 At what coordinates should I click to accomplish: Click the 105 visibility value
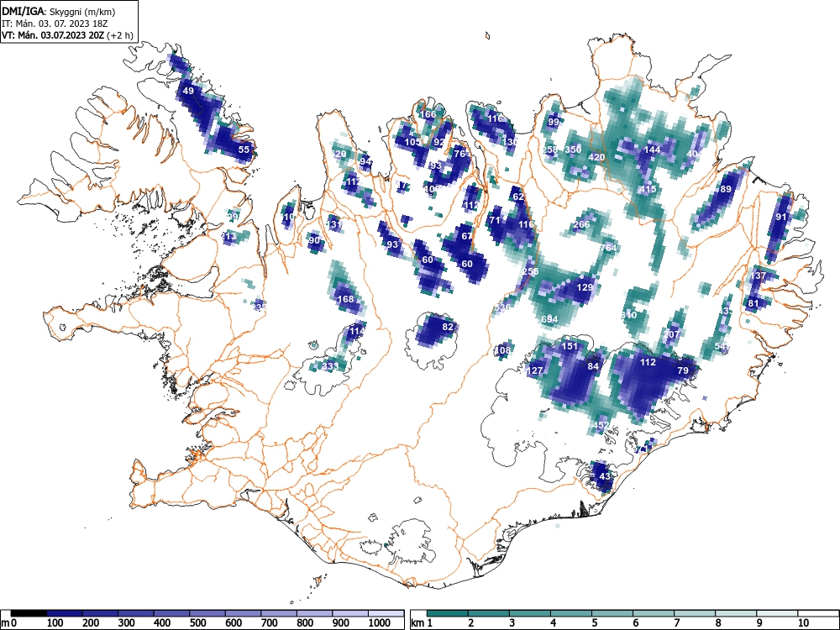pos(412,142)
